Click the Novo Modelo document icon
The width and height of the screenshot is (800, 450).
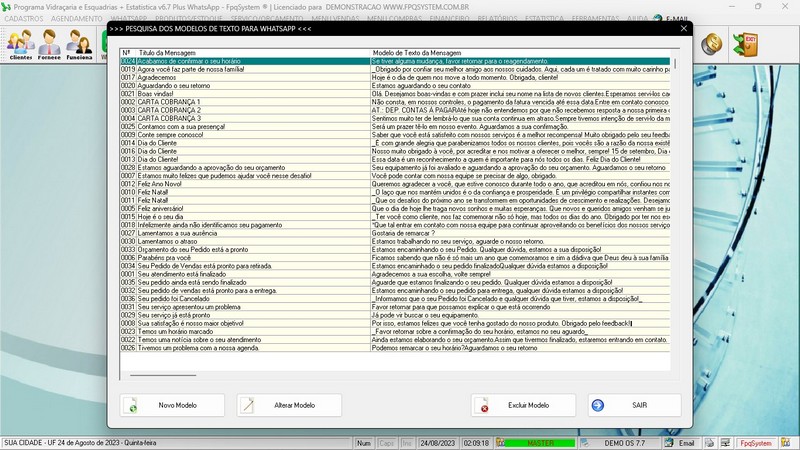point(131,405)
